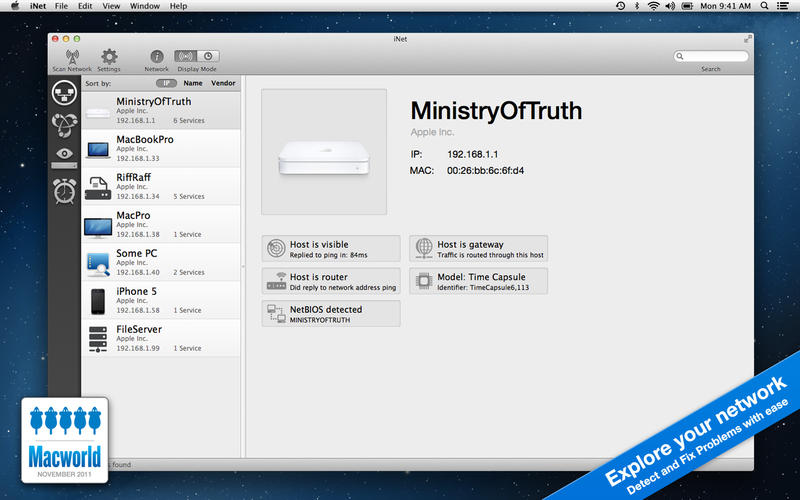This screenshot has width=800, height=500.
Task: Switch Display Mode to the clock view
Action: [207, 56]
